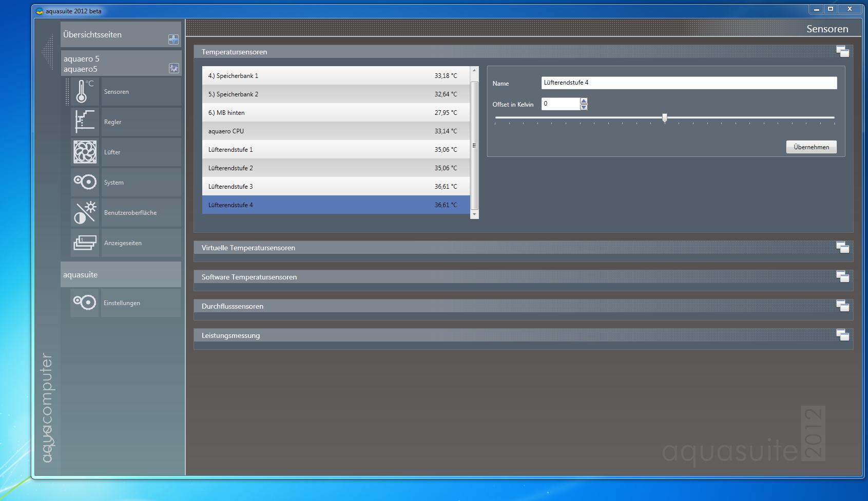Collapse the Temperatursensoren section
The width and height of the screenshot is (868, 501).
[842, 51]
